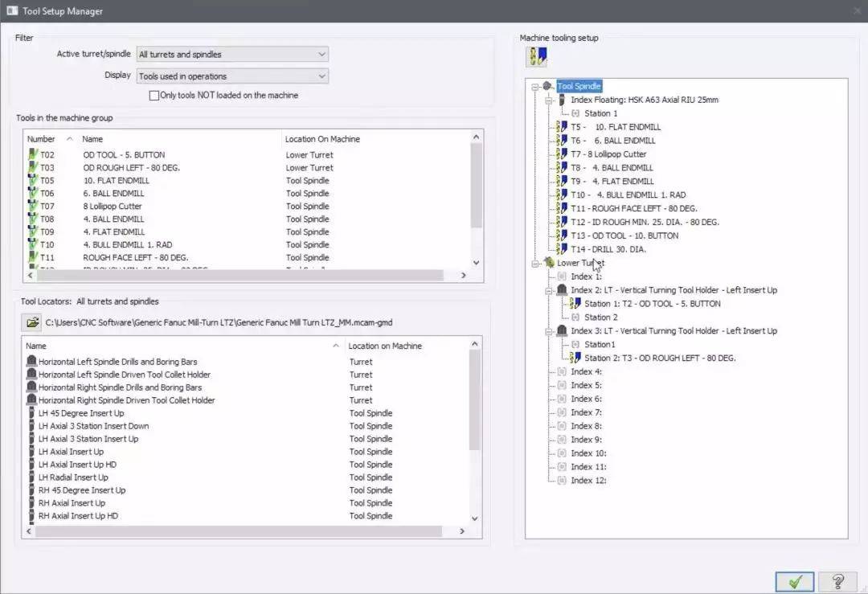Select LH Radial Insert Up locator
Screen dimensions: 868x594
point(73,477)
